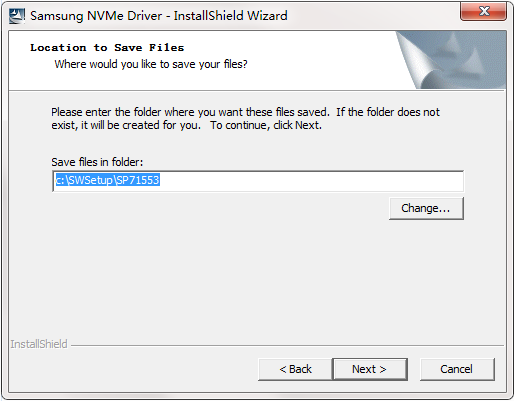This screenshot has height=401, width=514.
Task: Open the Change... folder browser
Action: click(x=426, y=208)
